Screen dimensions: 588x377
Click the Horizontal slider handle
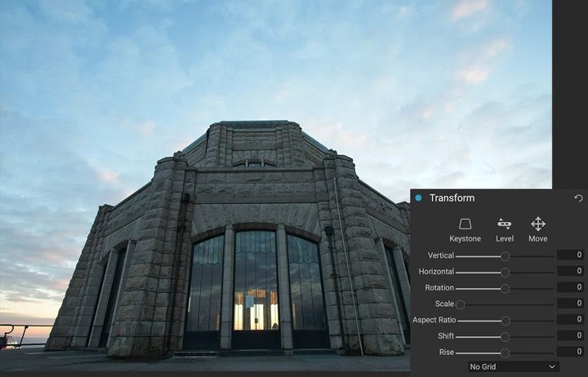(506, 273)
